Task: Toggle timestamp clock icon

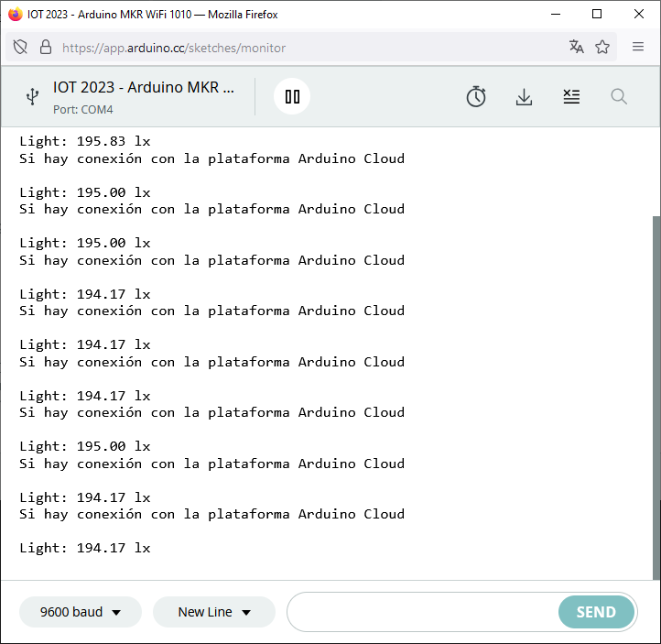Action: coord(476,96)
